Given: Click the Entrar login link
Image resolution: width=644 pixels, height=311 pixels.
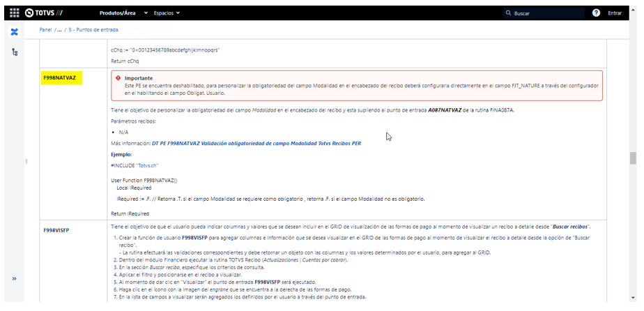Looking at the screenshot, I should pos(615,13).
